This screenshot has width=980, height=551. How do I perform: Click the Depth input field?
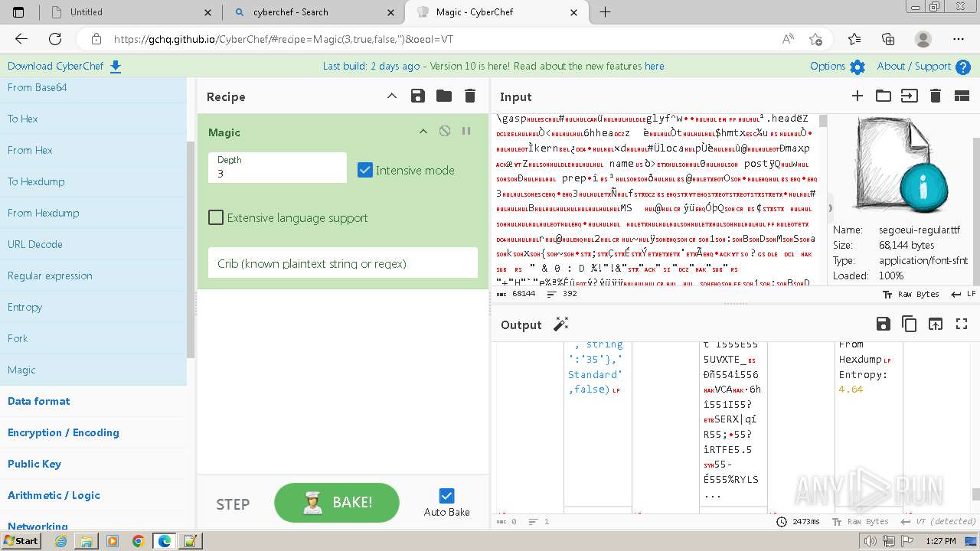[277, 168]
